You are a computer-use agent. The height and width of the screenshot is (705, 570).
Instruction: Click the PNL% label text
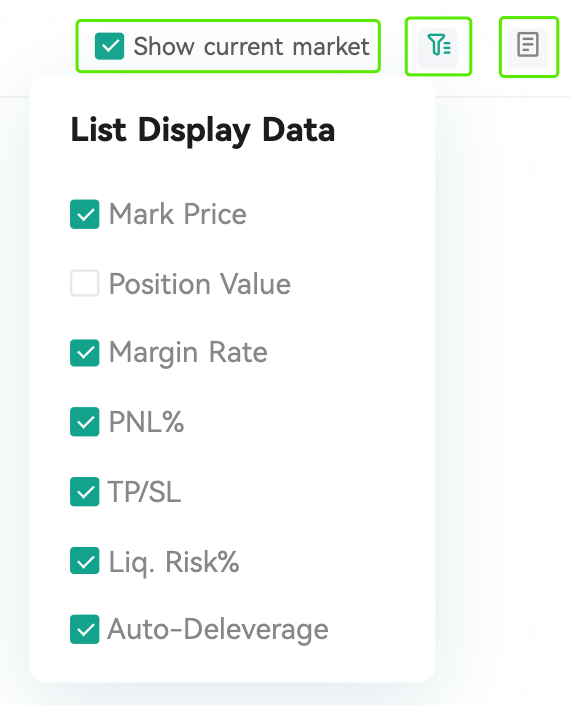click(x=147, y=422)
